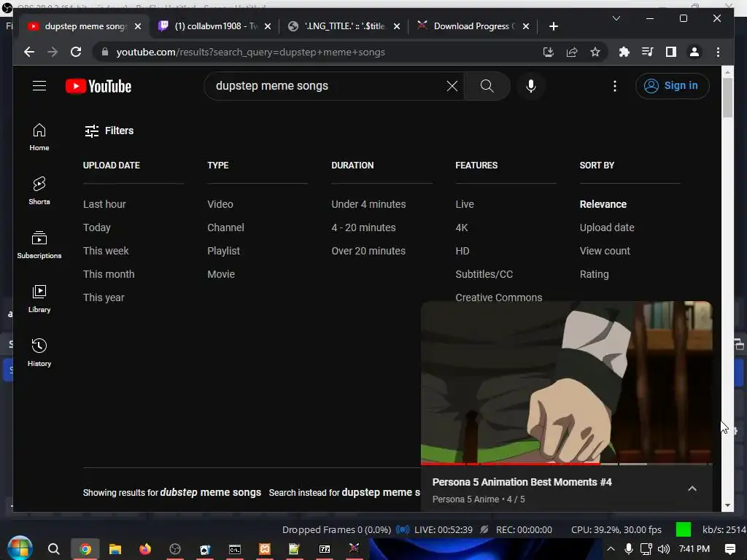The image size is (747, 560).
Task: Filter uploads by Last hour
Action: [x=104, y=204]
